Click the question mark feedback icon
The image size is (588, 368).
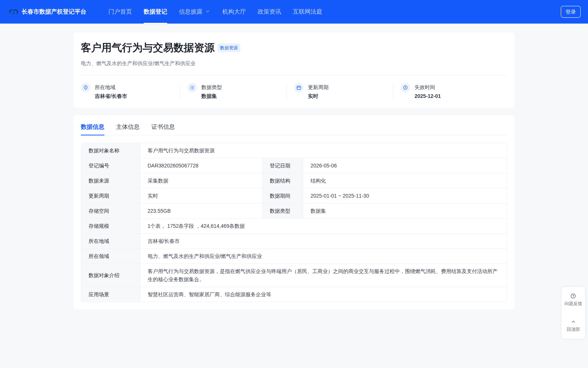click(x=573, y=296)
